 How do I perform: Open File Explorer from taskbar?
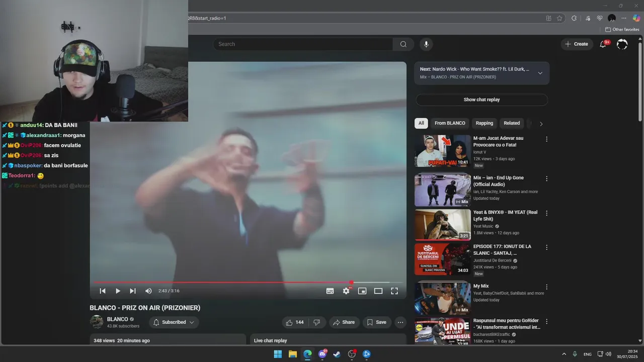tap(292, 354)
